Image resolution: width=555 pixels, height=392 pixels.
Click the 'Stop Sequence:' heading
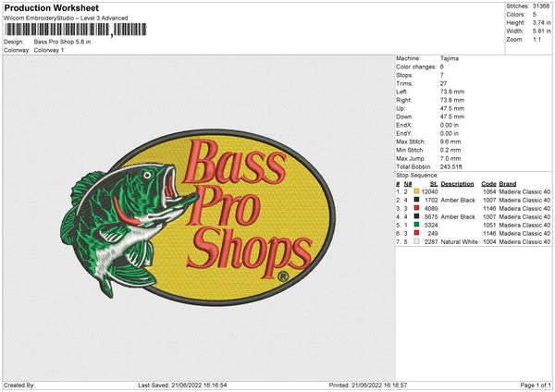(417, 175)
